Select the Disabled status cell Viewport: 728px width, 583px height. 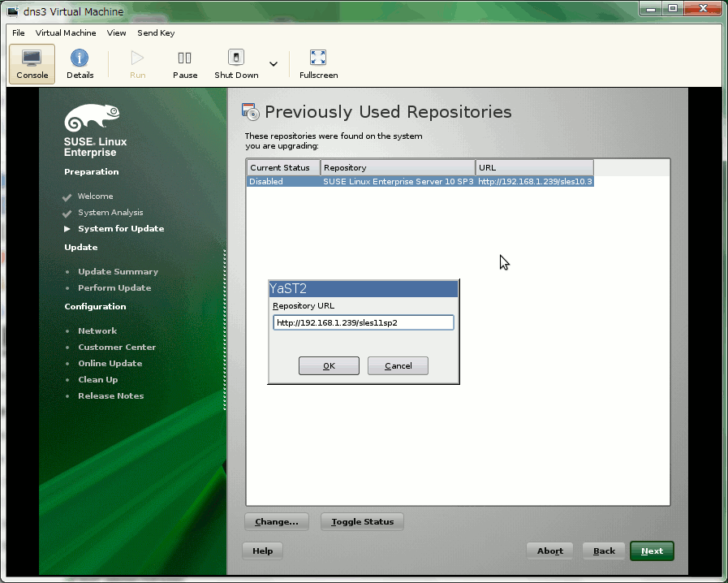point(283,182)
